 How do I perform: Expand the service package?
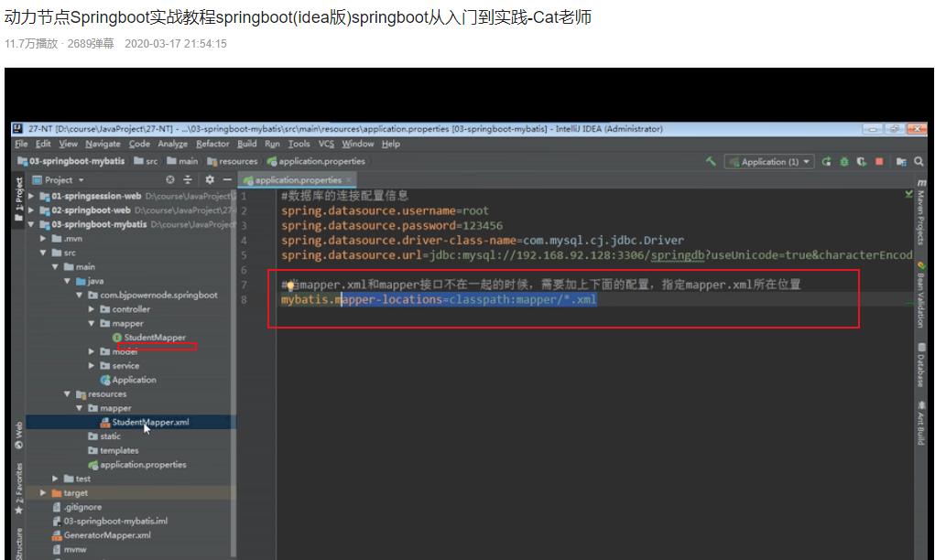tap(92, 366)
